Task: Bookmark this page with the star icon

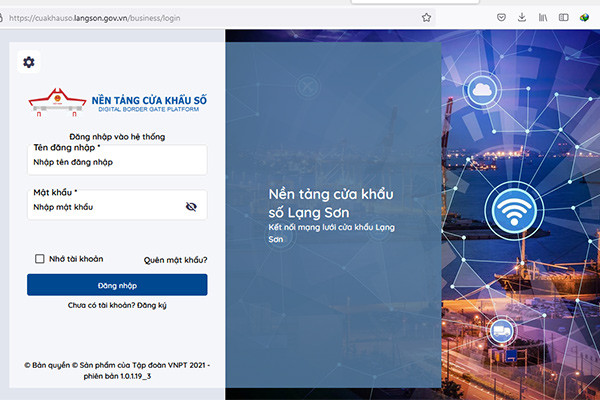Action: point(426,17)
